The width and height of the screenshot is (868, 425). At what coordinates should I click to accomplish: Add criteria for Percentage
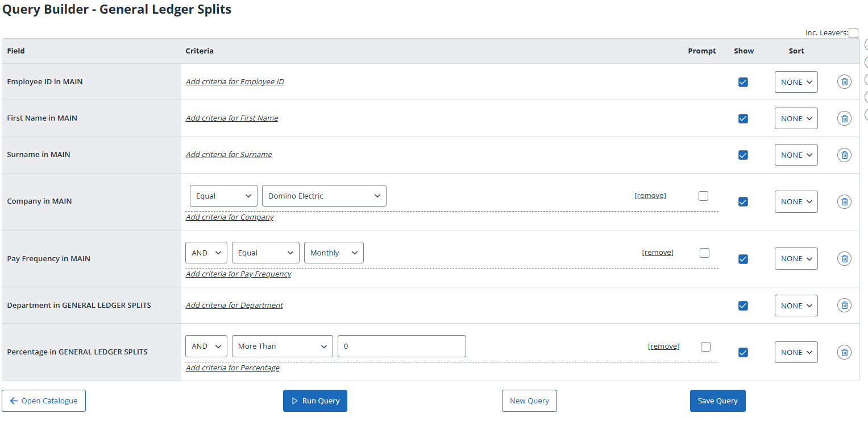tap(232, 368)
